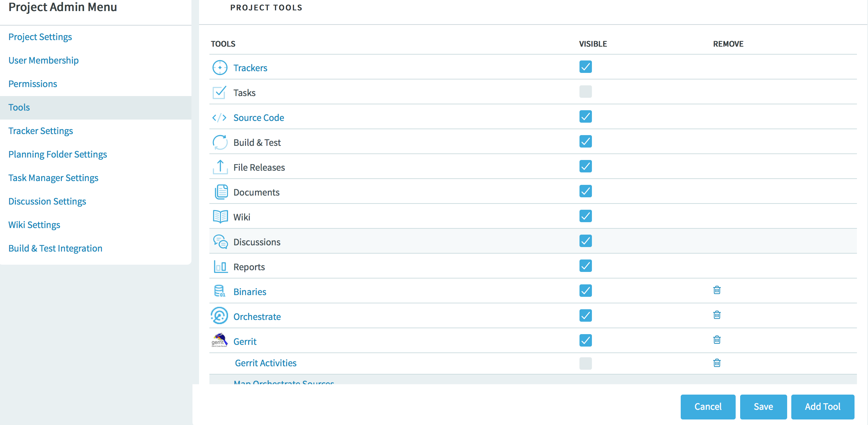Click the File Releases label

(259, 168)
